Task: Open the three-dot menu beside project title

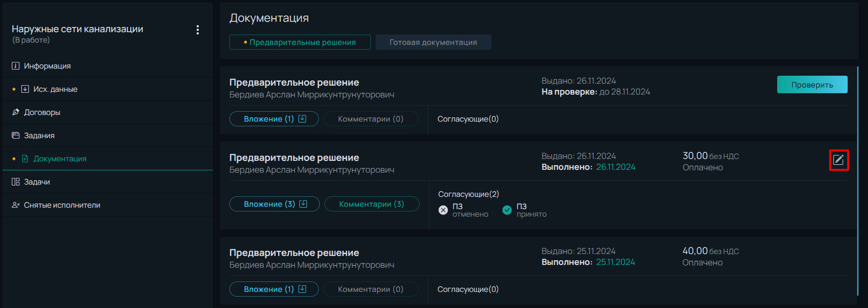Action: click(x=198, y=30)
